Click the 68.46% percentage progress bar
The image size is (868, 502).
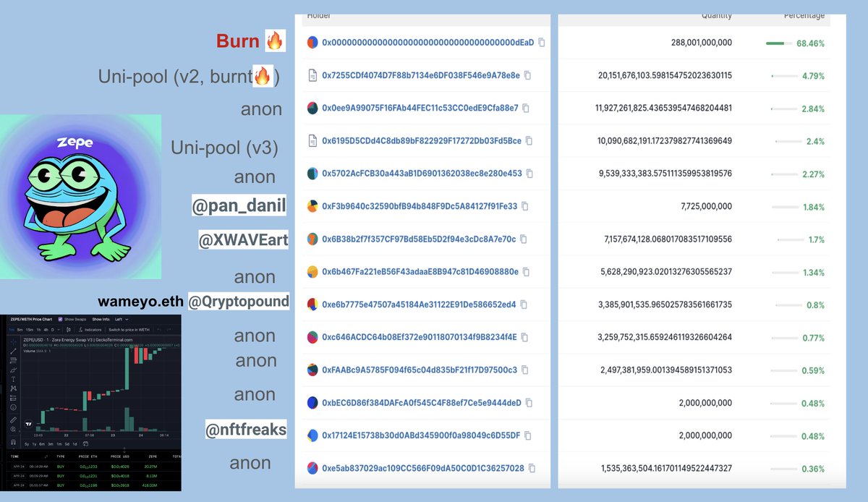pyautogui.click(x=779, y=43)
